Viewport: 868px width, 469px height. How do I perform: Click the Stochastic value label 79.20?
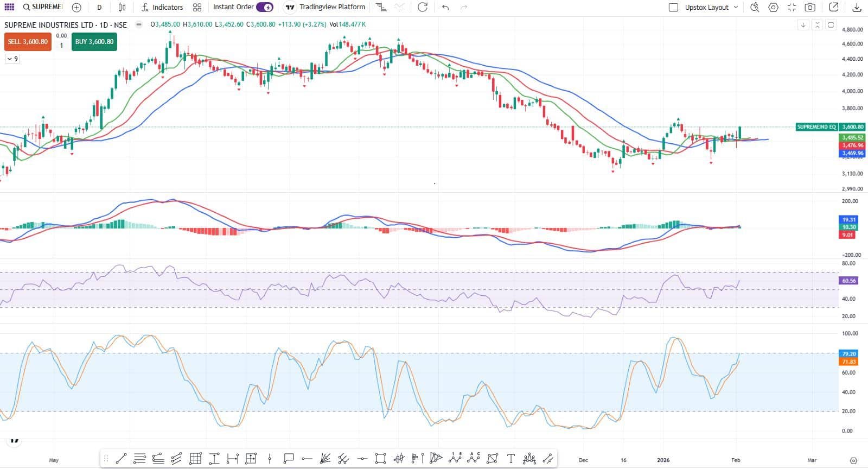click(x=849, y=353)
